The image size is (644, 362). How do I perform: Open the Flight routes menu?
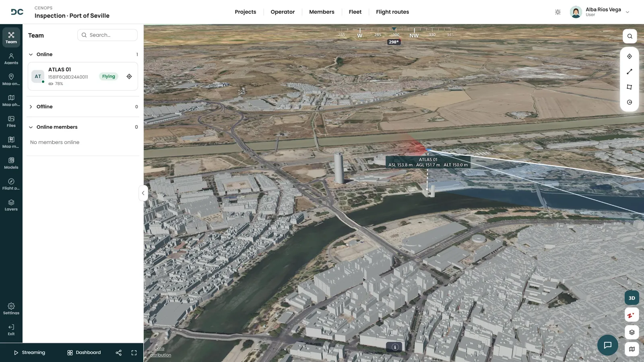(x=392, y=12)
